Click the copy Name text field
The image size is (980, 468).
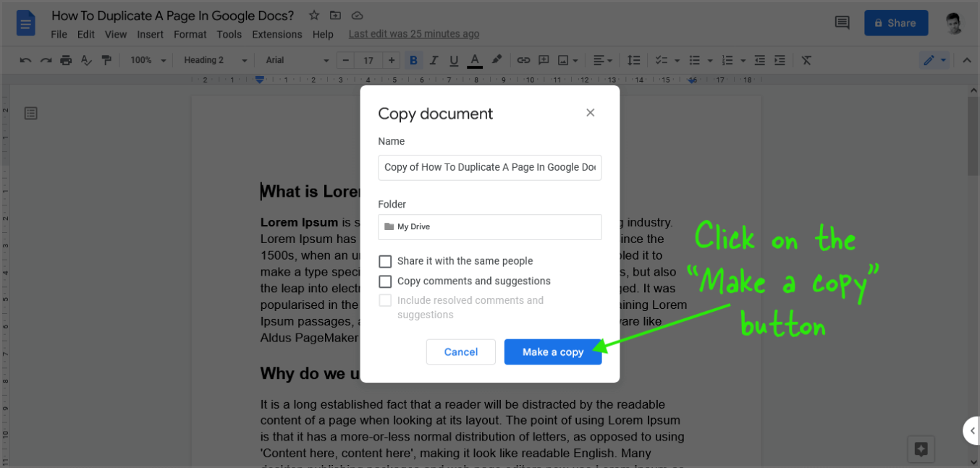coord(490,167)
